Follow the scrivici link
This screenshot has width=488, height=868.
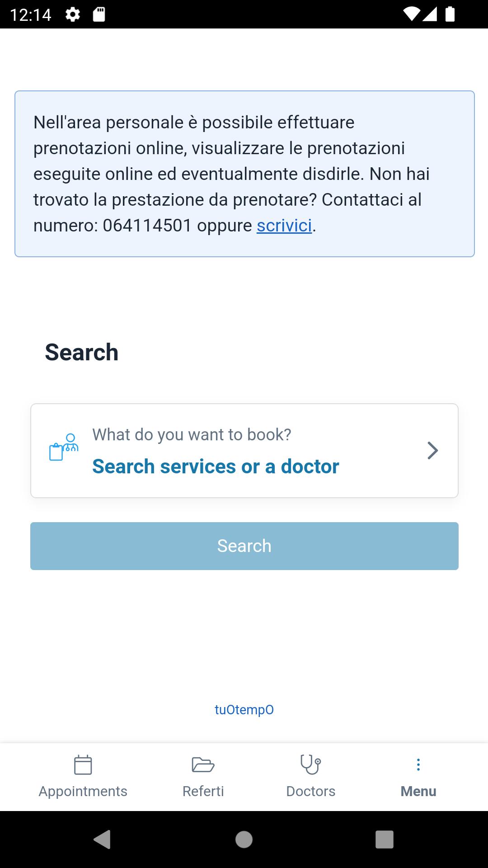click(284, 226)
